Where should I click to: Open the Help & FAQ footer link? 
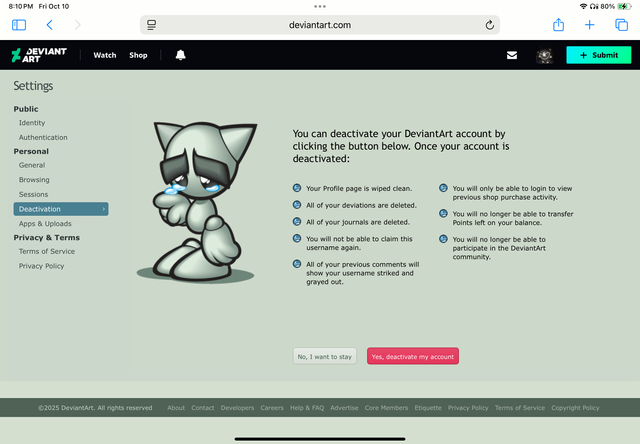click(307, 408)
